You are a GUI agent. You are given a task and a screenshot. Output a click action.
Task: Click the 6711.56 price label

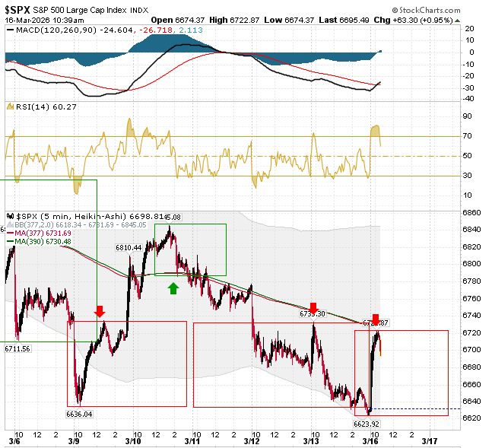tap(17, 349)
